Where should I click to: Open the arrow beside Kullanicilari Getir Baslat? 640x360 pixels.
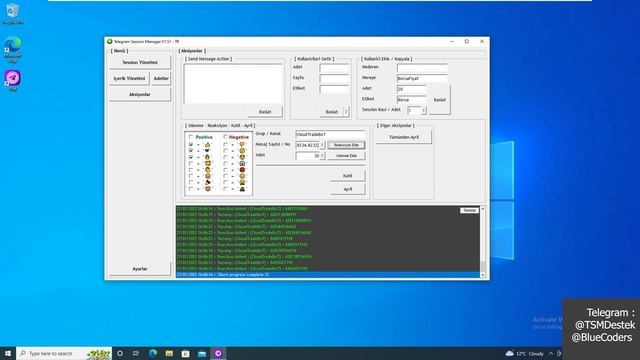point(346,111)
